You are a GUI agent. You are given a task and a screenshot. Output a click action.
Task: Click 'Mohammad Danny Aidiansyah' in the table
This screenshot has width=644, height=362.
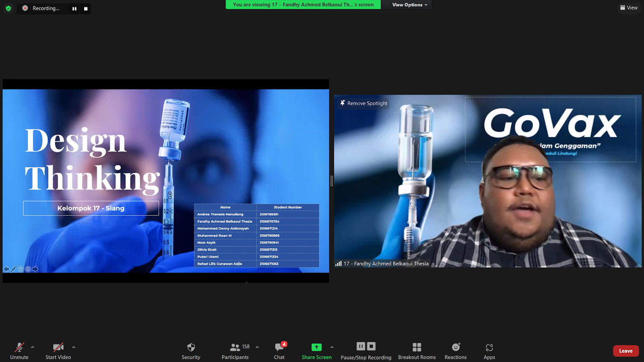click(x=223, y=228)
